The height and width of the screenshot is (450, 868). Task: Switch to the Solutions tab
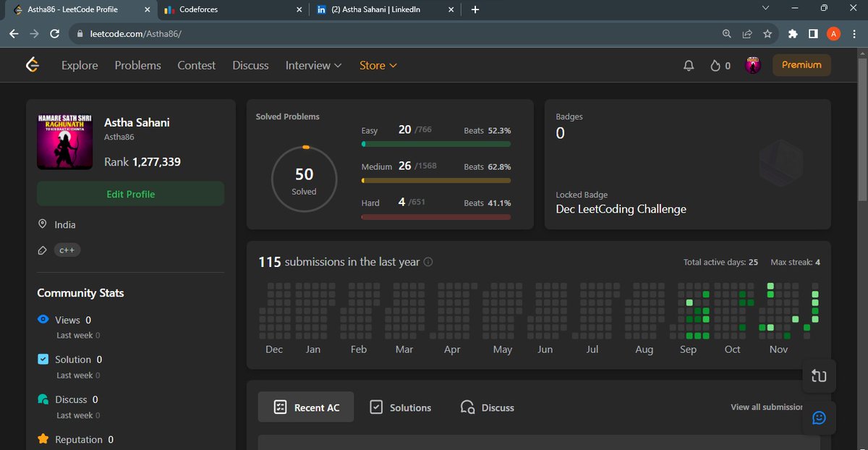401,407
